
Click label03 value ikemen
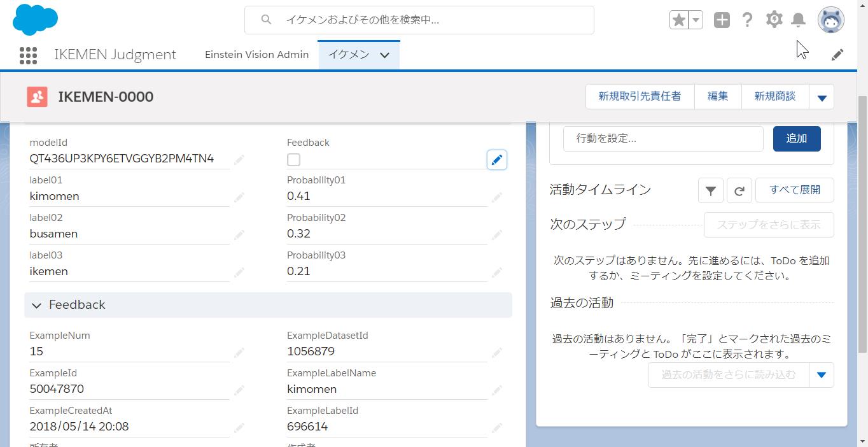(48, 271)
